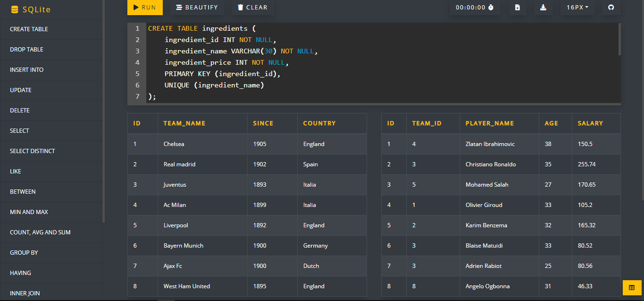Click the stopwatch timer display
The width and height of the screenshot is (644, 301).
click(x=475, y=7)
